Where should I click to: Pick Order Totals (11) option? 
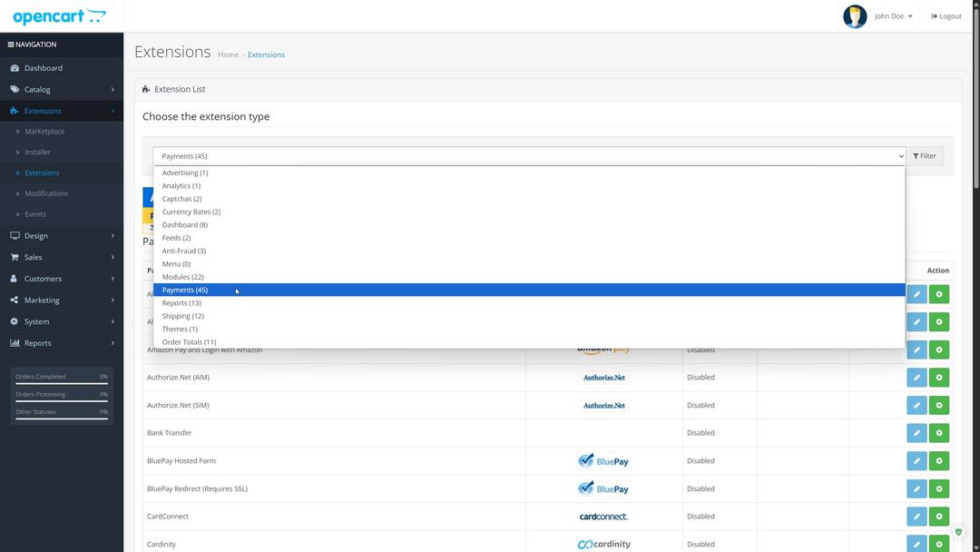pos(189,342)
